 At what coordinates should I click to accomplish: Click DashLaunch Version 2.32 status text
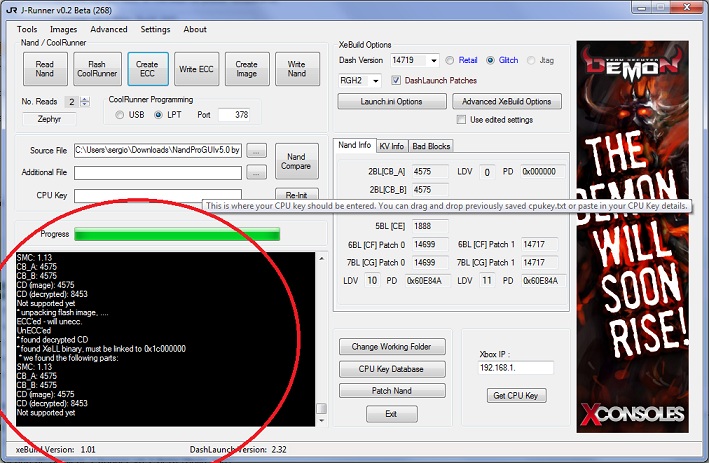click(238, 449)
